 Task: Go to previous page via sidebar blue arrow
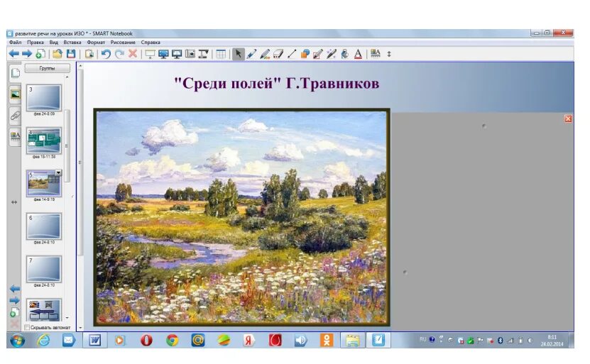click(15, 289)
